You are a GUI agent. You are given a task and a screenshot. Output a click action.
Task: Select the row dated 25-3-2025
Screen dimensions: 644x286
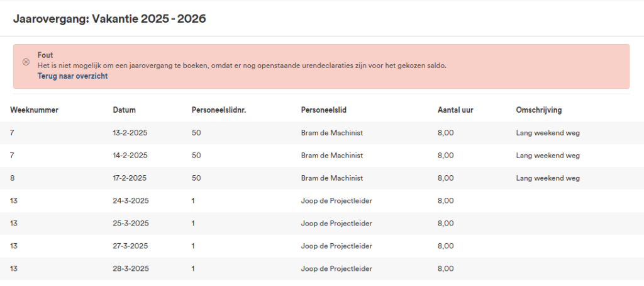click(x=322, y=224)
